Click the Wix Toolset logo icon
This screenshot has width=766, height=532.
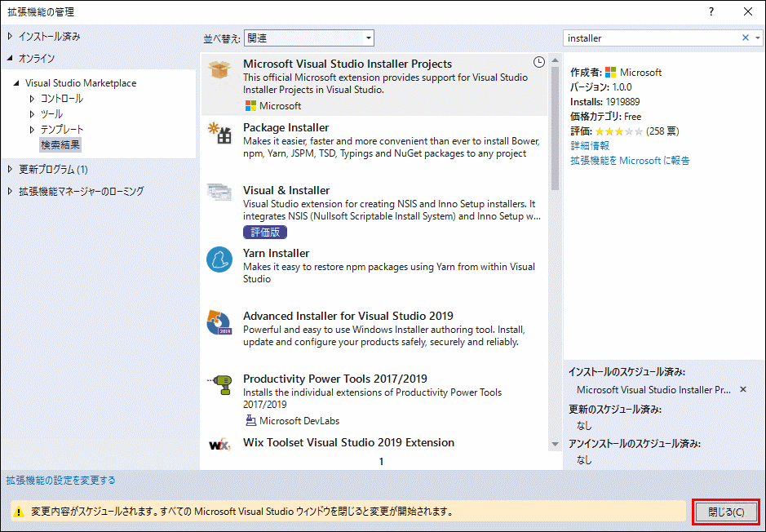(x=219, y=446)
